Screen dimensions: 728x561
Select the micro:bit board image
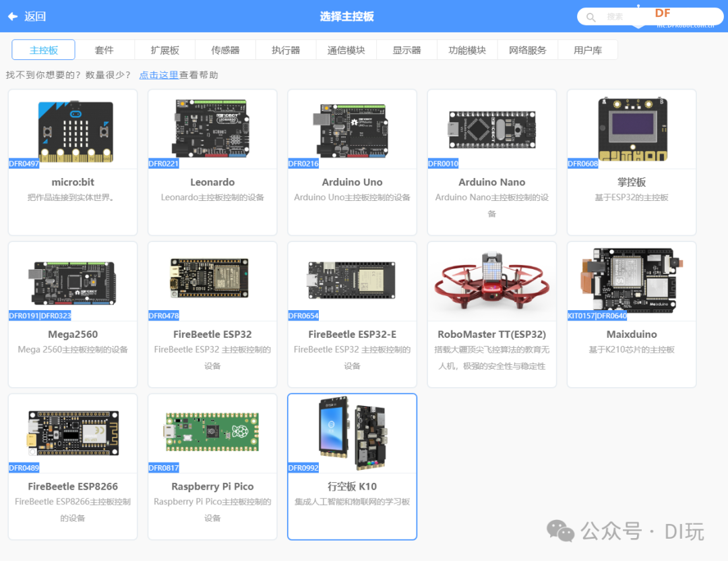pos(75,131)
